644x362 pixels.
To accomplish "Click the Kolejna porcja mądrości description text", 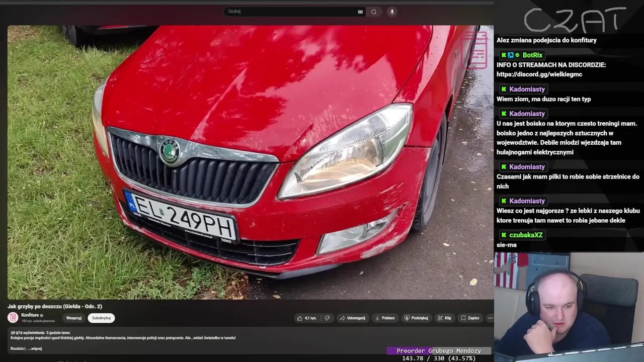I will point(123,338).
